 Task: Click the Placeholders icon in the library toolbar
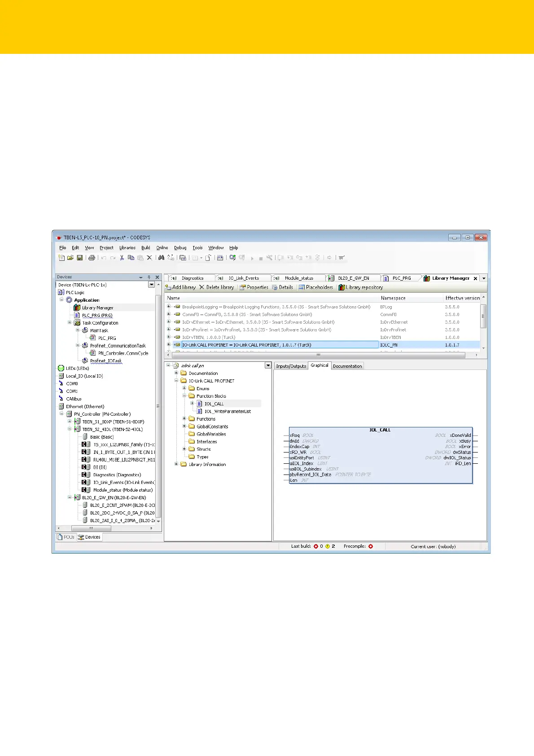302,287
